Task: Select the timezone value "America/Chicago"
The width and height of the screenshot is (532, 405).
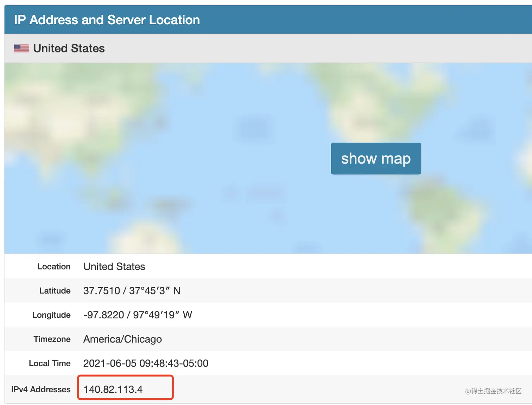Action: click(x=122, y=339)
